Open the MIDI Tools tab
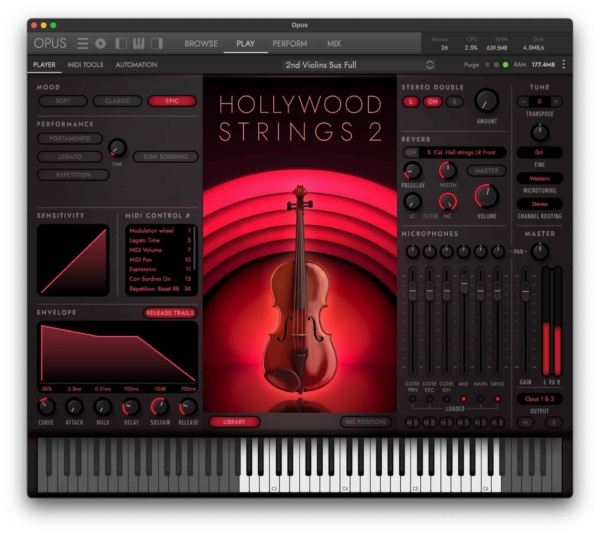Viewport: 600px width, 534px height. [x=85, y=65]
